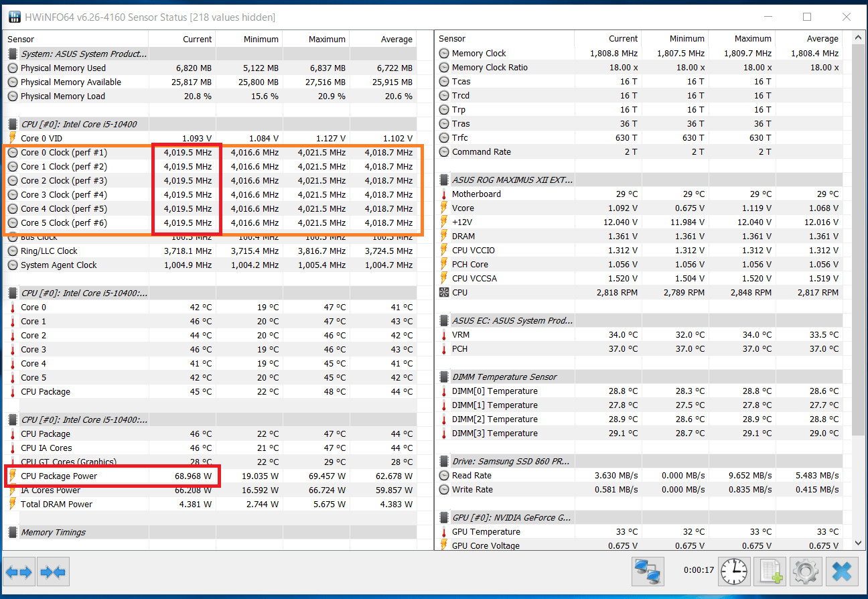Click the CPU fan RPM icon
Viewport: 868px width, 599px height.
pos(444,292)
